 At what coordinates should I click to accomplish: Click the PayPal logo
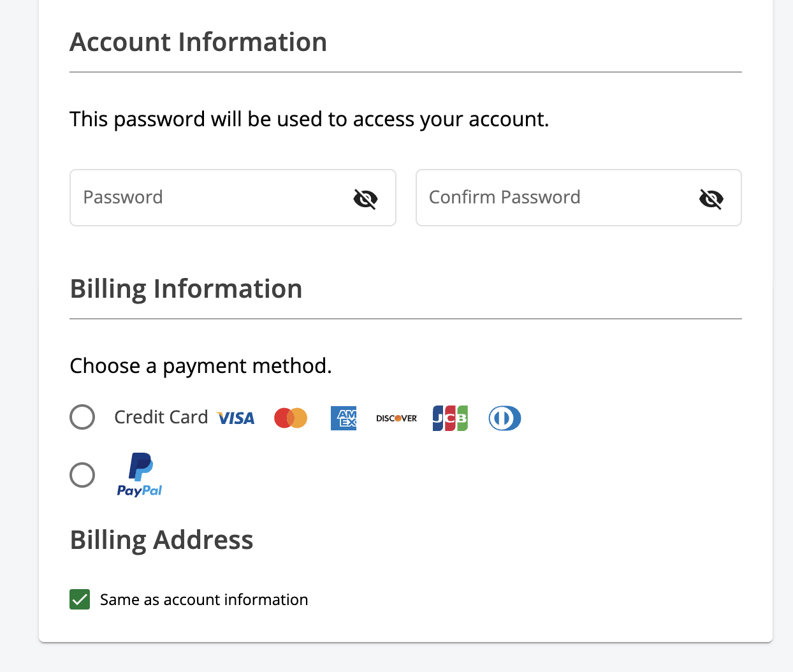coord(140,475)
